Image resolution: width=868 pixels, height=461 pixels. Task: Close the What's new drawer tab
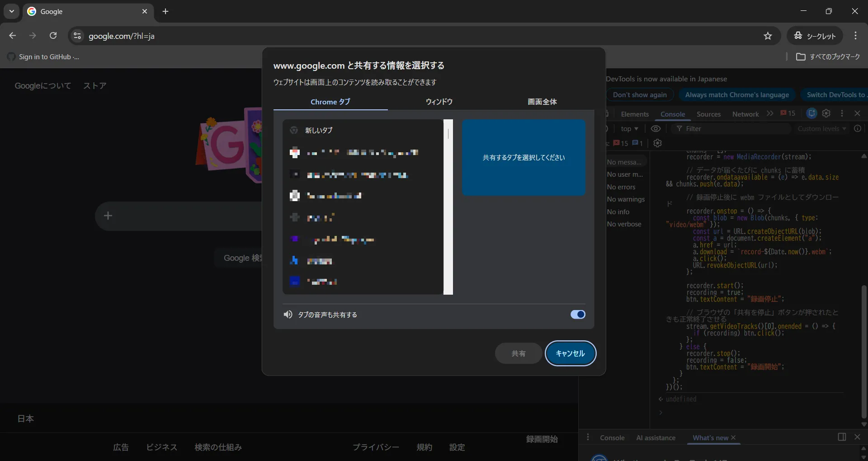pos(733,438)
